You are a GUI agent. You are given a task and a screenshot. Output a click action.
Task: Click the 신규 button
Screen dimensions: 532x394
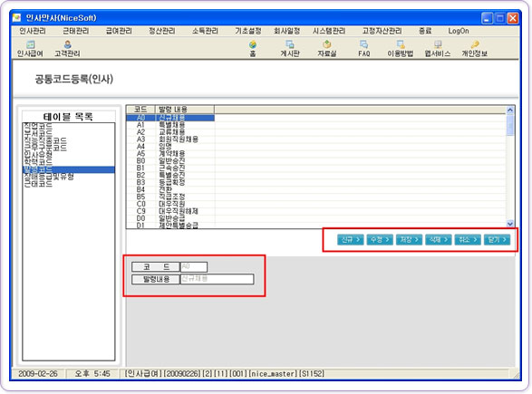tap(351, 240)
